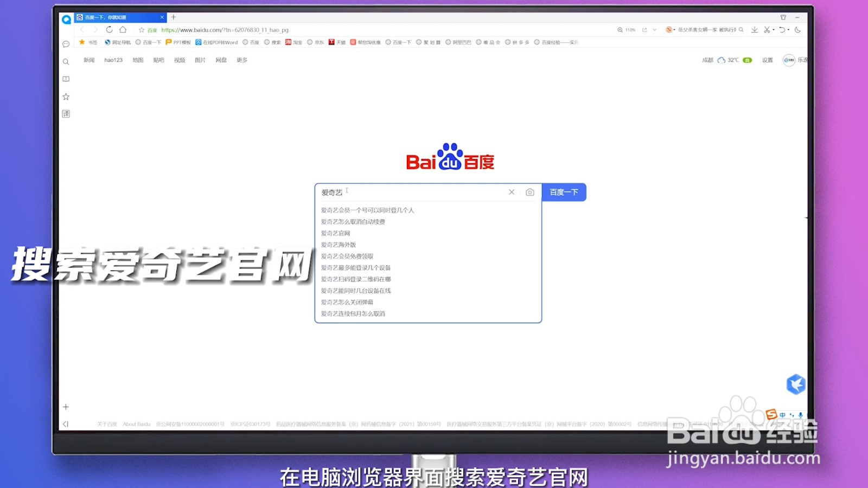Clear search text with the X icon
868x488 pixels.
[512, 192]
